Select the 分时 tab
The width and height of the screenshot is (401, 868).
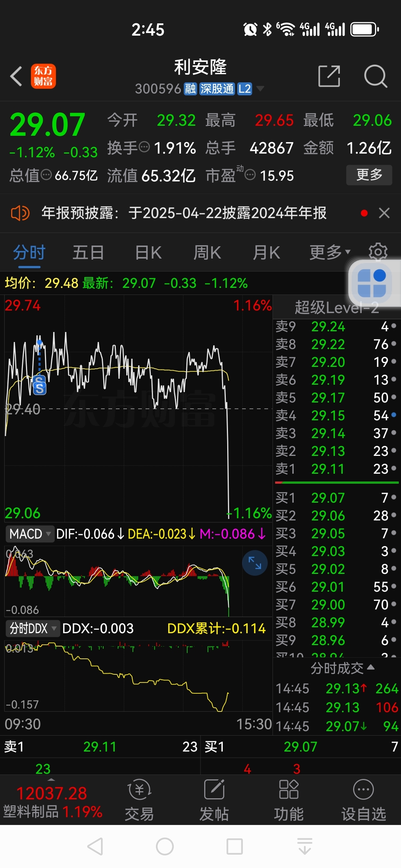[x=29, y=253]
